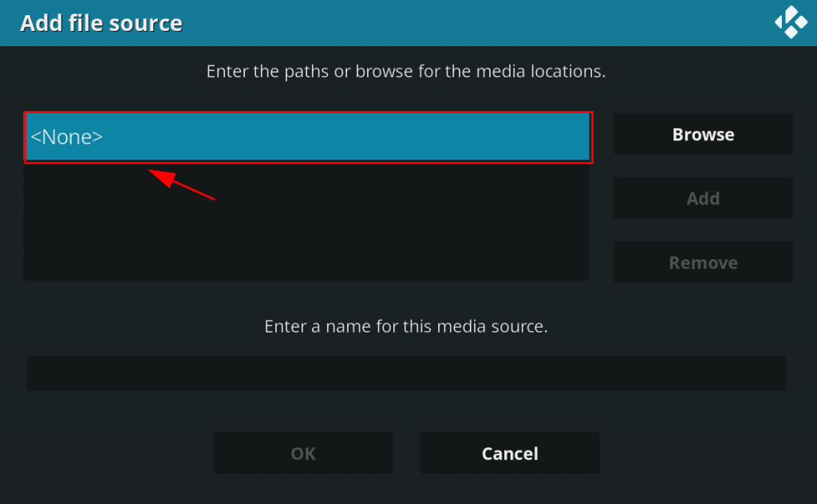Click the red arrow pointing at <None>
Viewport: 817px width, 504px height.
click(182, 183)
